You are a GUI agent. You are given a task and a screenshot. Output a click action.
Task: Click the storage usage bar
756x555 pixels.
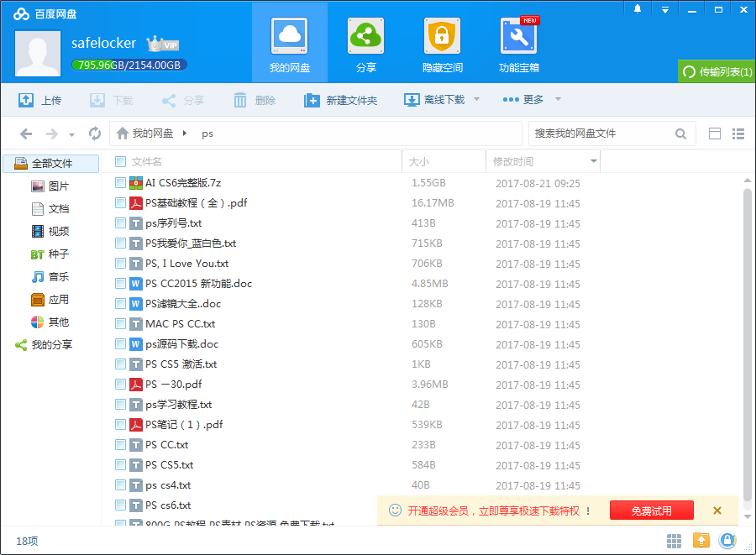129,65
